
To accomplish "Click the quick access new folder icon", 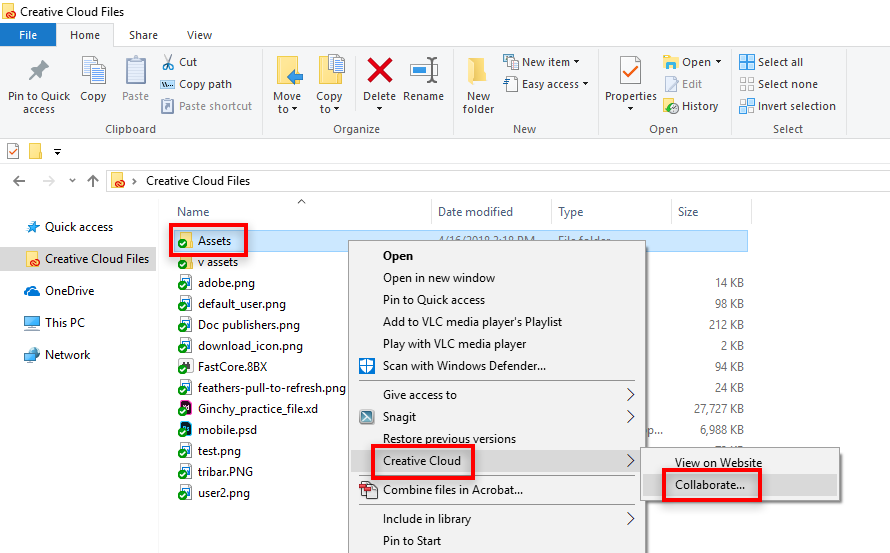I will (x=36, y=151).
